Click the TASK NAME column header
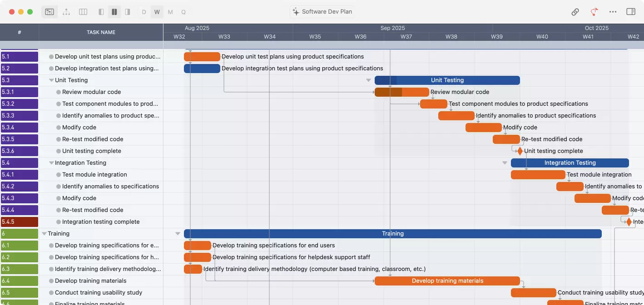The height and width of the screenshot is (305, 644). [x=101, y=32]
